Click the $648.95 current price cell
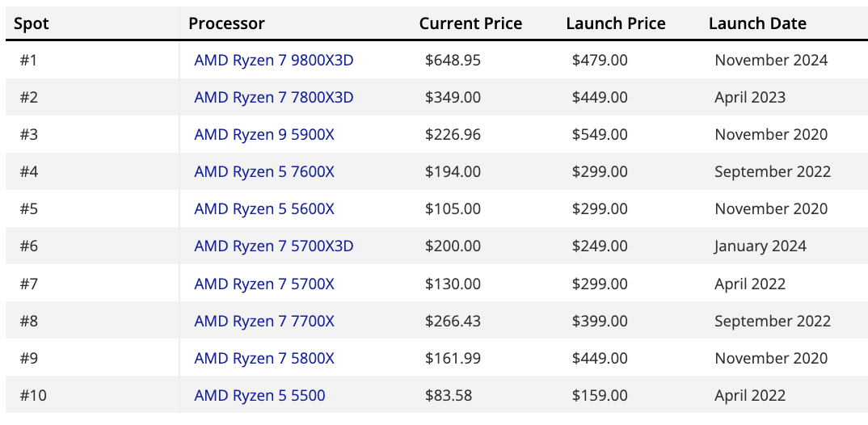Screen dimensions: 868x425 [453, 61]
